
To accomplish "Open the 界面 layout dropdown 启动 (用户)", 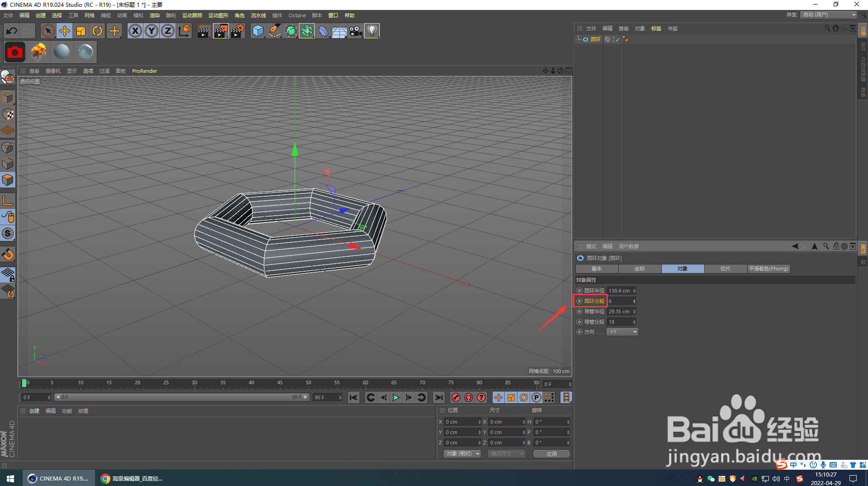I will click(x=829, y=15).
